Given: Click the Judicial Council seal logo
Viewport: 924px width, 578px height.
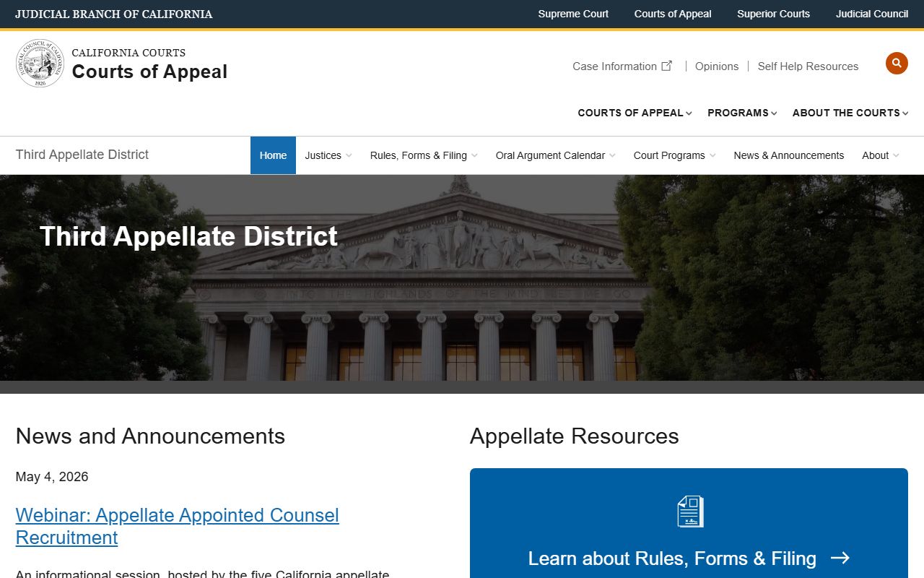Looking at the screenshot, I should coord(40,64).
